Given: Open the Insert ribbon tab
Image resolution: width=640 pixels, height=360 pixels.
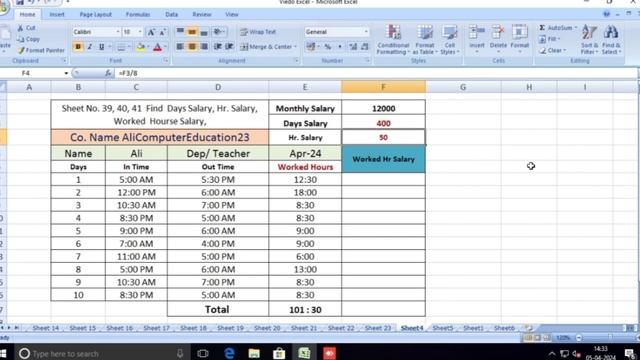Looking at the screenshot, I should click(x=57, y=14).
